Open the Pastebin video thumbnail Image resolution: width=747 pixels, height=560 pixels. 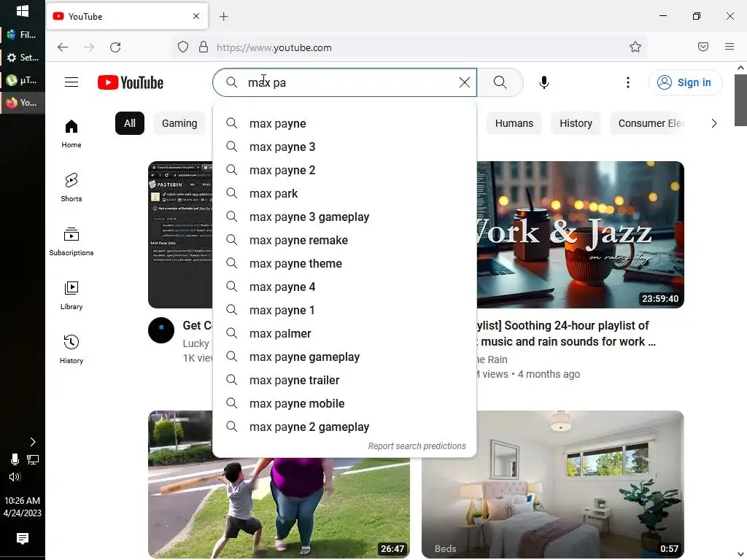pyautogui.click(x=181, y=235)
